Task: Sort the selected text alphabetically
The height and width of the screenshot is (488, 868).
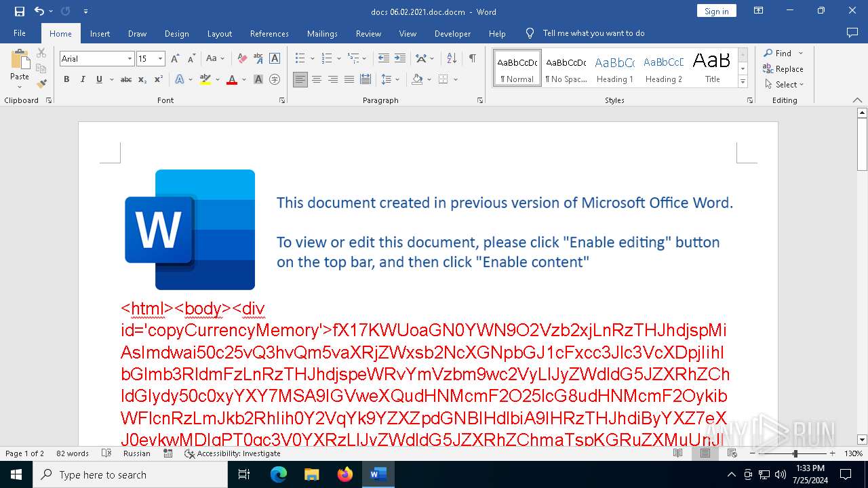Action: pos(452,59)
